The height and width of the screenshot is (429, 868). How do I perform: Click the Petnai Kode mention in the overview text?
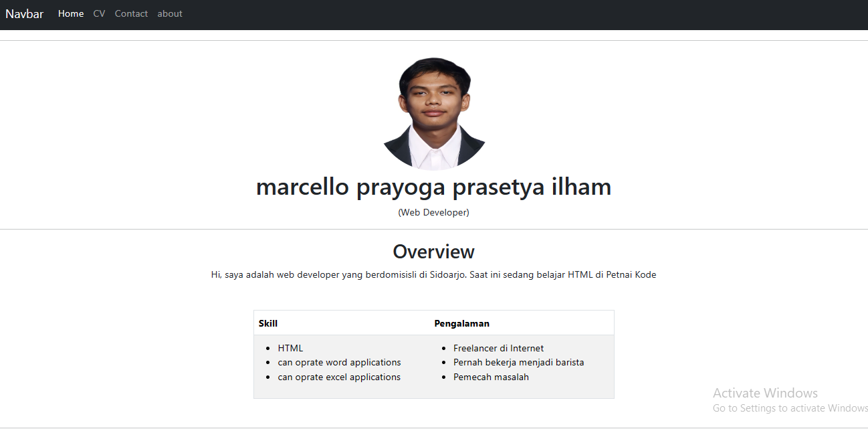(633, 274)
